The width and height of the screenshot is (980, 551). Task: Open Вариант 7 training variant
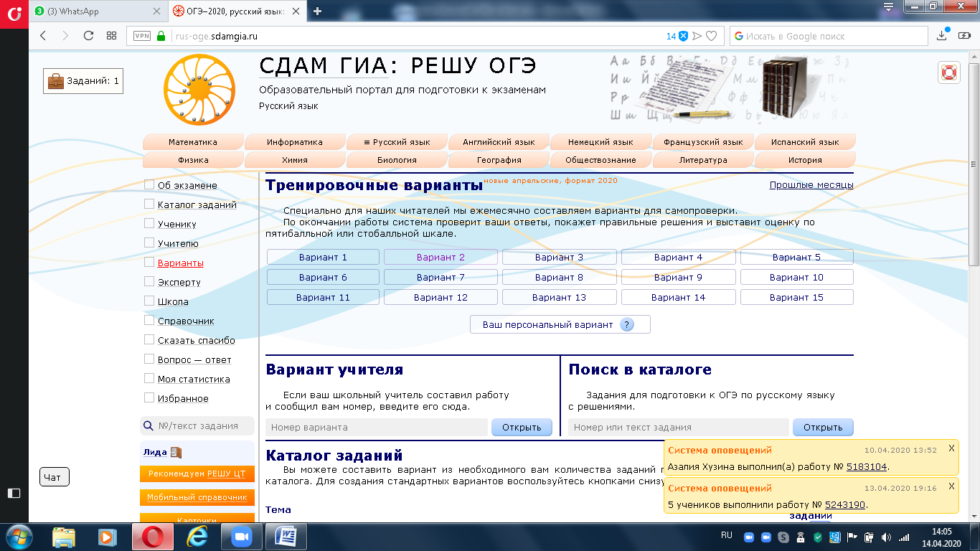(440, 277)
